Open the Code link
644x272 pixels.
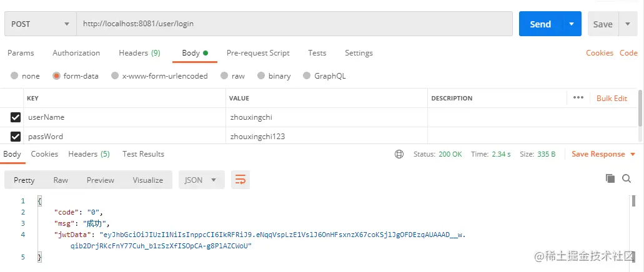click(628, 53)
